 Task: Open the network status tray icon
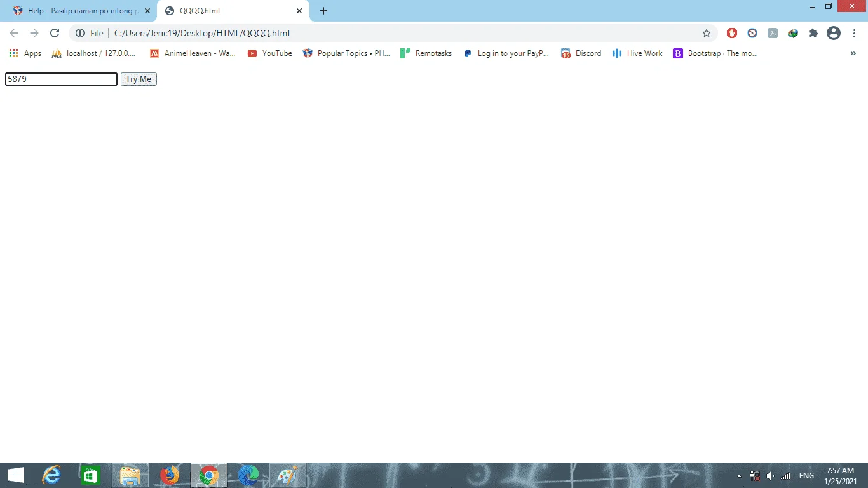click(755, 476)
